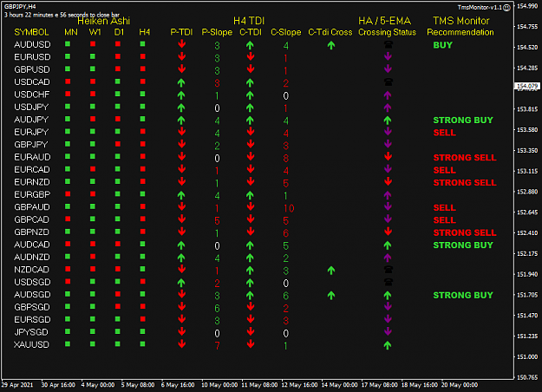Click the GBPJPY,H4 chart title
542x392 pixels.
click(20, 7)
